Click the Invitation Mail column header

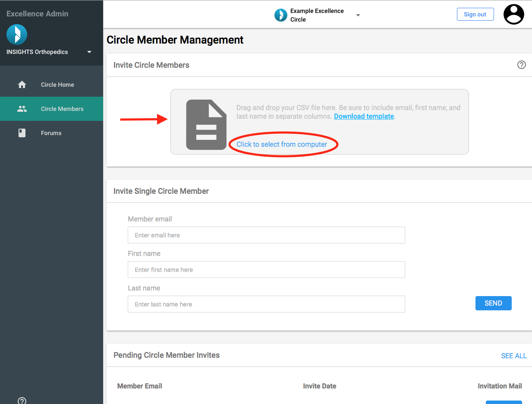pos(500,386)
